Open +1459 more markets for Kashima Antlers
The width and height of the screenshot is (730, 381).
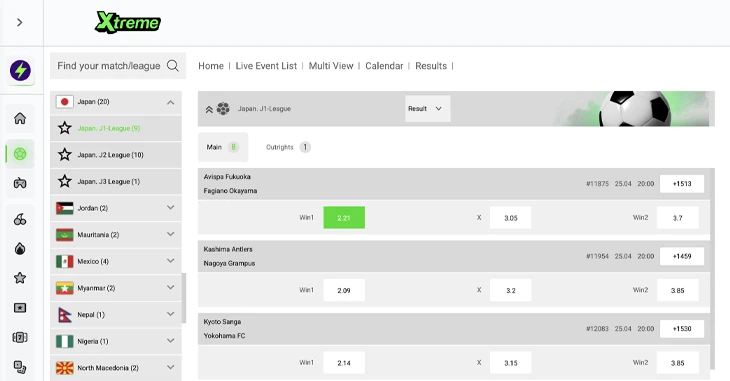[x=682, y=256]
